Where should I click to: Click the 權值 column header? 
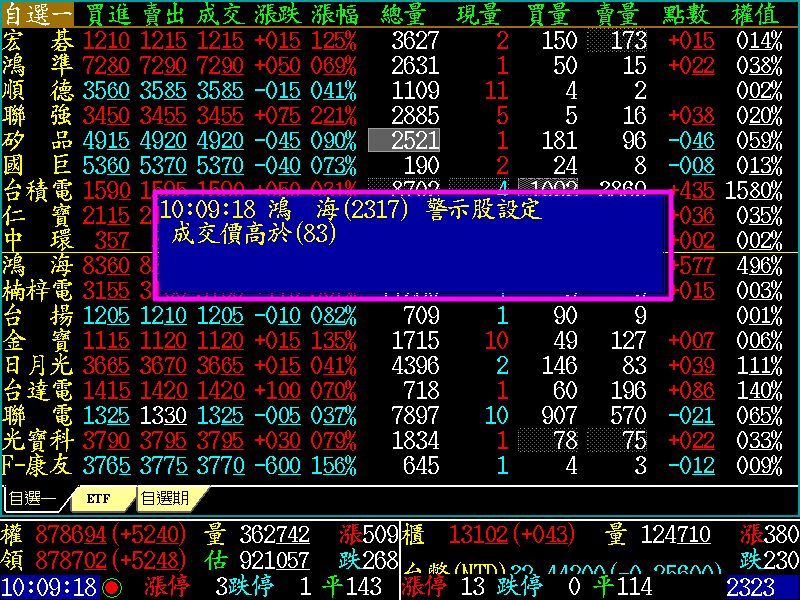point(757,14)
